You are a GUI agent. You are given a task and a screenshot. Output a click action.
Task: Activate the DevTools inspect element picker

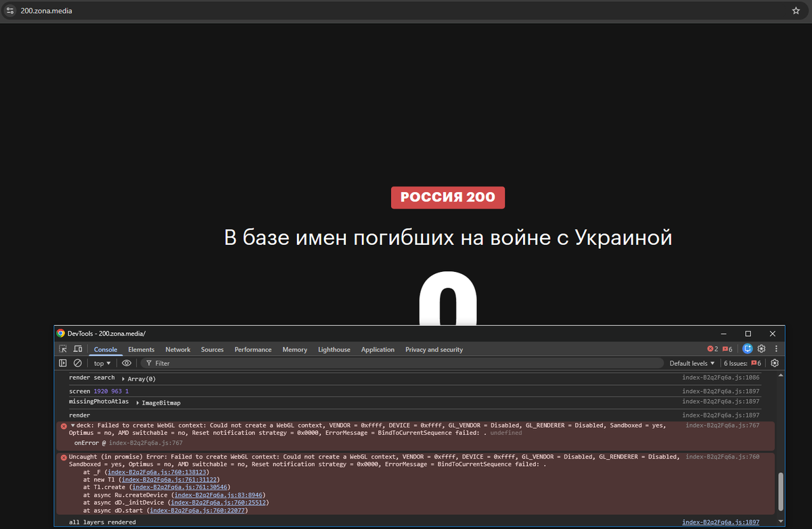[x=63, y=349]
